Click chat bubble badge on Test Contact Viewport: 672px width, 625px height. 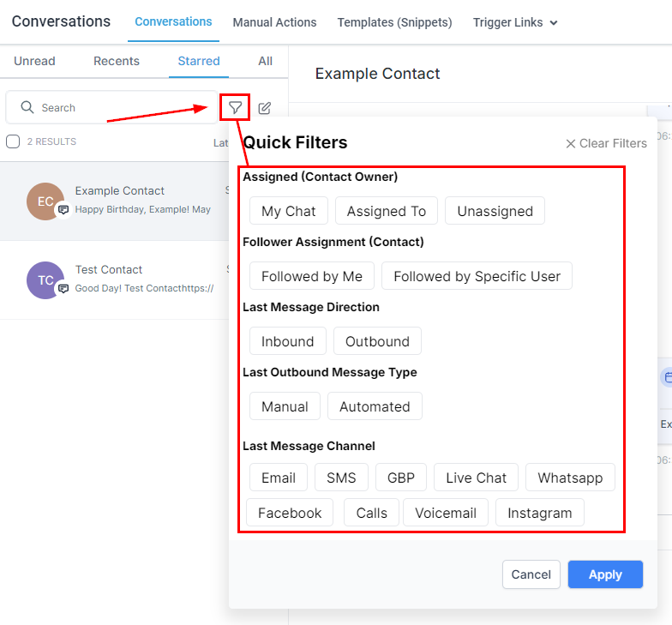pos(63,288)
